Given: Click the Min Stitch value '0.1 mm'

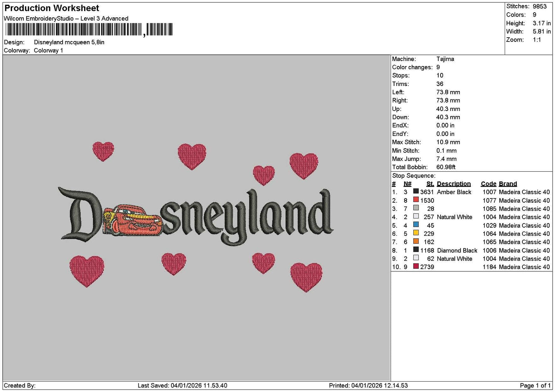Looking at the screenshot, I should pos(446,151).
